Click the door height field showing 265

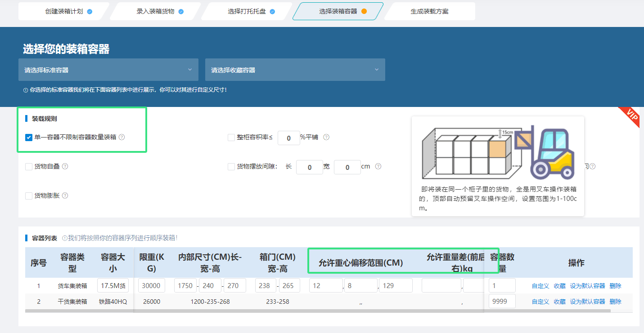(x=289, y=285)
